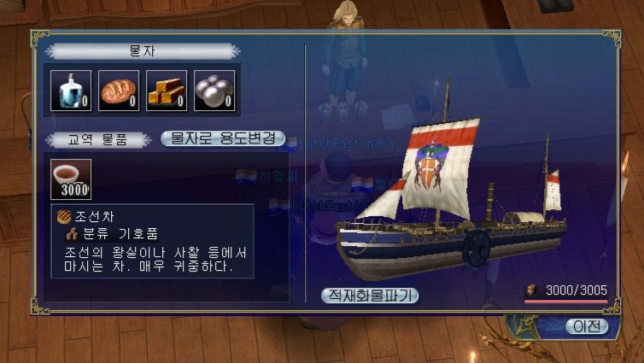644x363 pixels.
Task: Click the 물자로 용도변경 button
Action: pyautogui.click(x=223, y=138)
